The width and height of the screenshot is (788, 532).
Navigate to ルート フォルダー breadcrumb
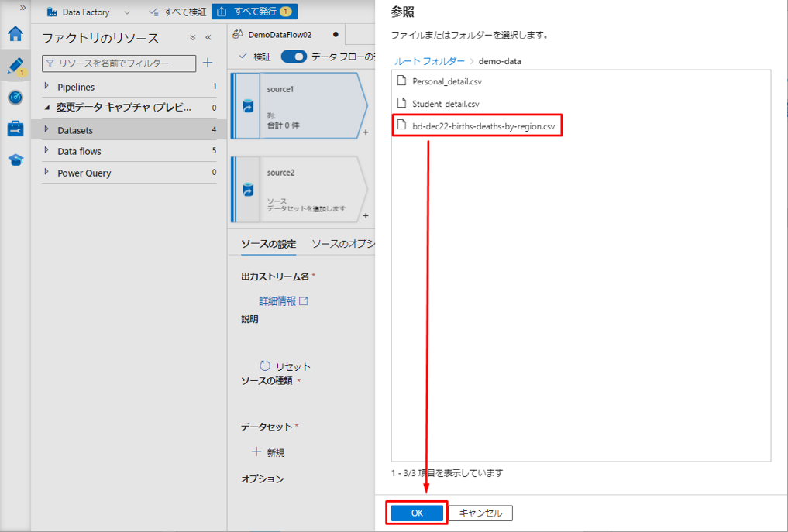click(x=430, y=61)
